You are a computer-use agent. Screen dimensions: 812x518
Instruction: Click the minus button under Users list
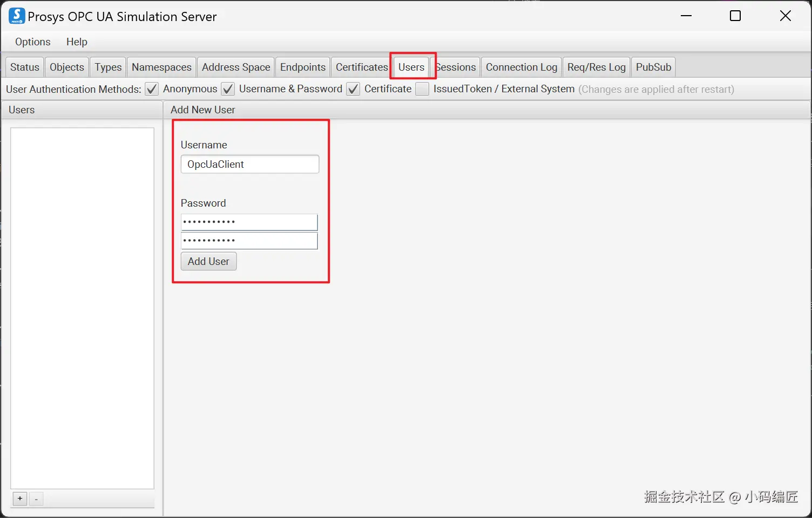click(36, 499)
